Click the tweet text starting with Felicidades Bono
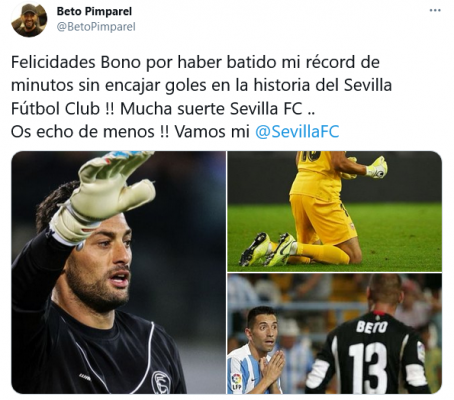The height and width of the screenshot is (400, 454). coord(201,97)
